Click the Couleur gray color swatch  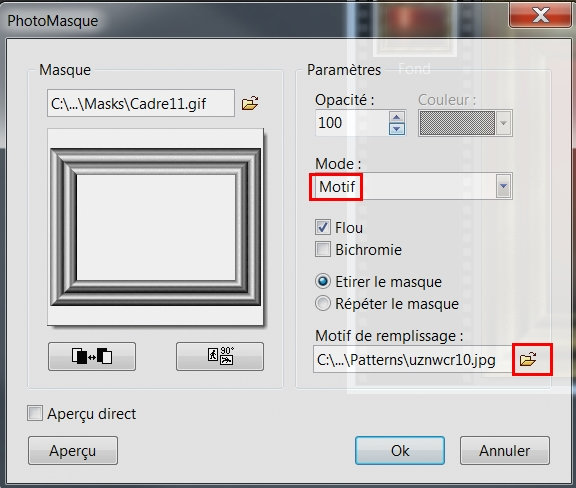click(457, 123)
